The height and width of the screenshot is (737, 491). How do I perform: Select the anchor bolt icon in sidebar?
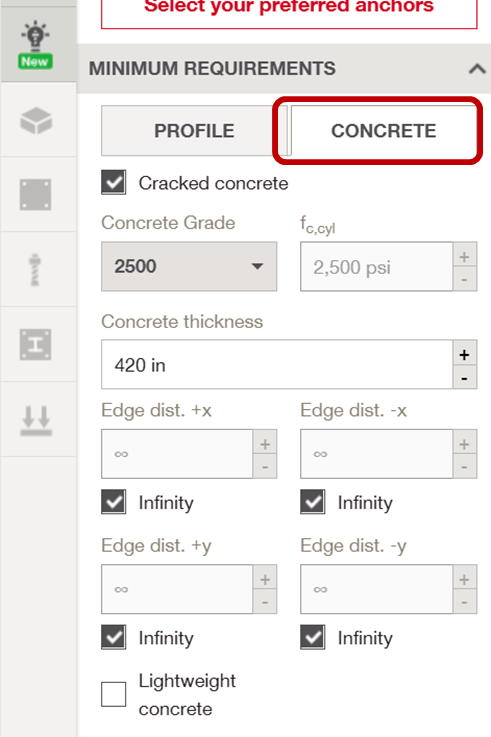tap(35, 270)
